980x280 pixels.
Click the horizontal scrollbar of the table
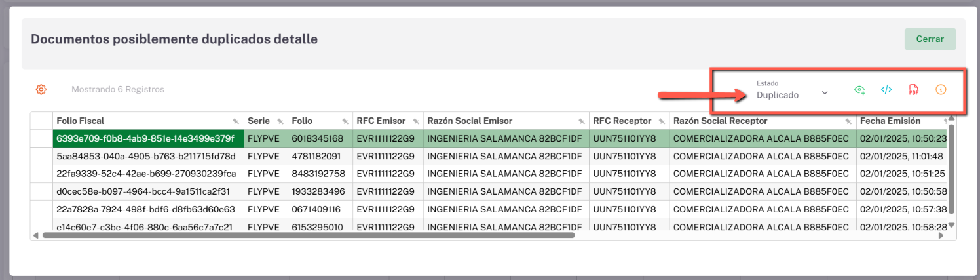(x=308, y=235)
